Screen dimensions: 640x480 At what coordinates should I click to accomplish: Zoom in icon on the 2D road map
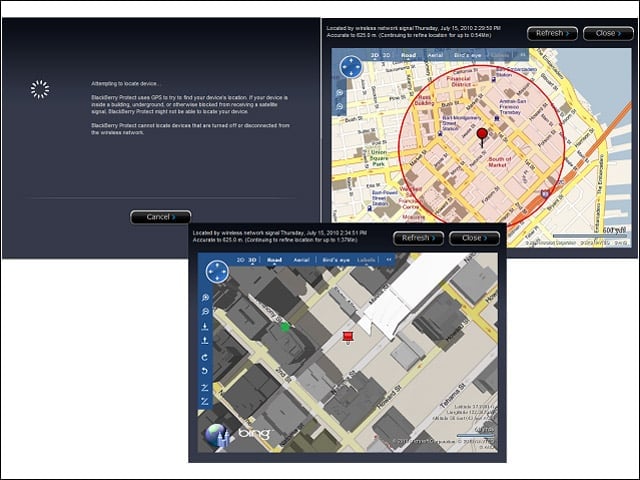point(340,93)
